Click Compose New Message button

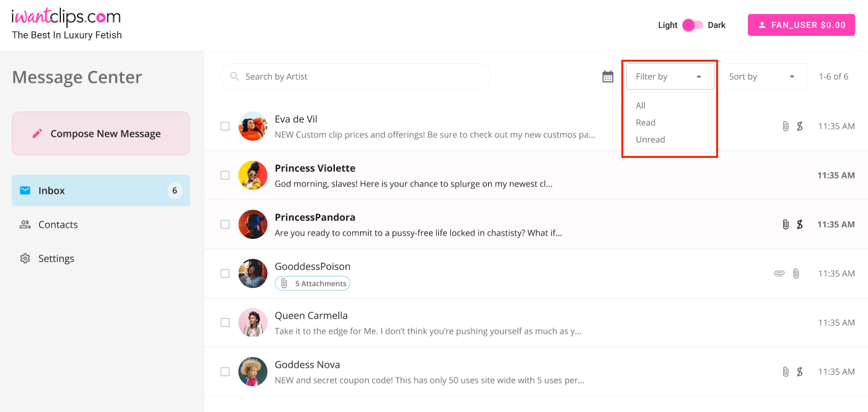[x=101, y=133]
